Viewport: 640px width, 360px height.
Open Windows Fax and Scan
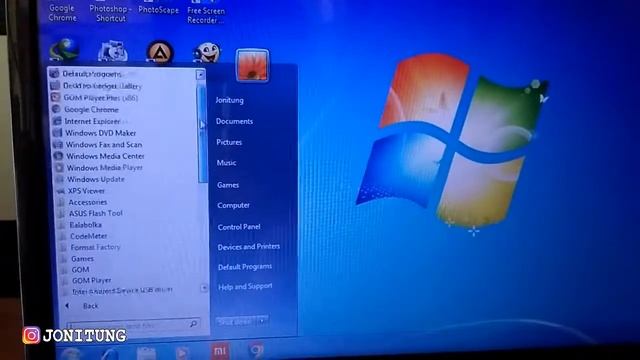tap(103, 144)
